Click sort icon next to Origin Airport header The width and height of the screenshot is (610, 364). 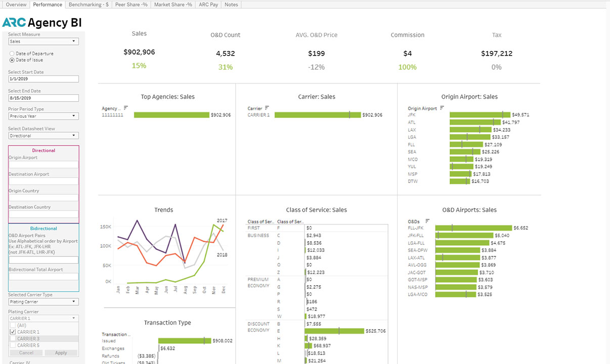(443, 108)
